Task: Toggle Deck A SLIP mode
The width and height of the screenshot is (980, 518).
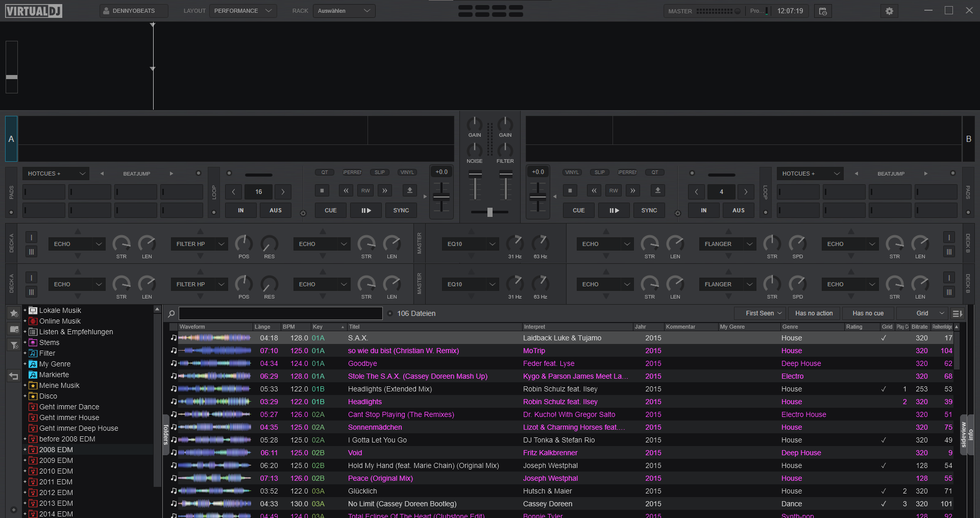Action: click(x=380, y=172)
